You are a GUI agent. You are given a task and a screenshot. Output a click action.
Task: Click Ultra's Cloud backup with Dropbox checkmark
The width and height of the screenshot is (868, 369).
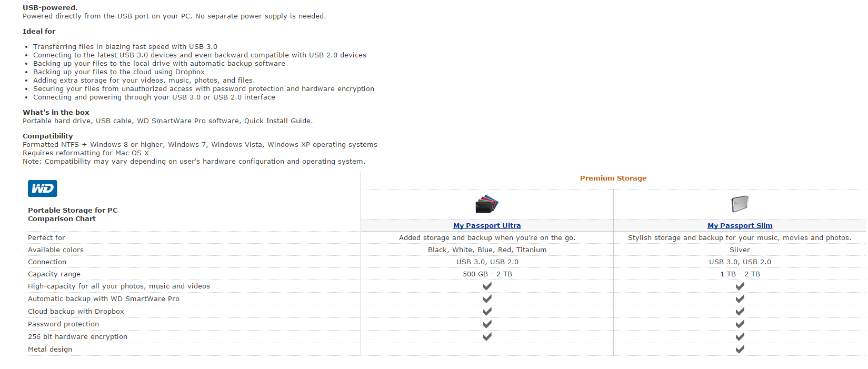487,311
